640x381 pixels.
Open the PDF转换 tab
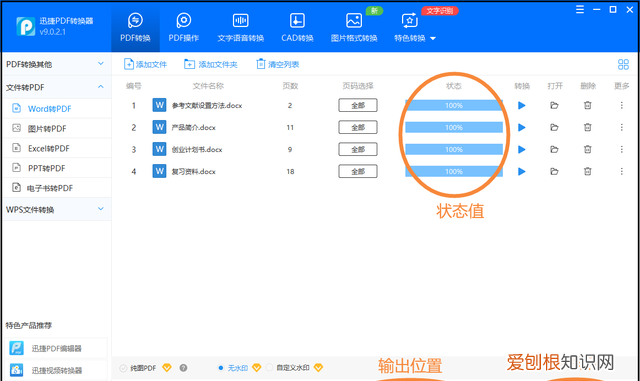point(135,27)
